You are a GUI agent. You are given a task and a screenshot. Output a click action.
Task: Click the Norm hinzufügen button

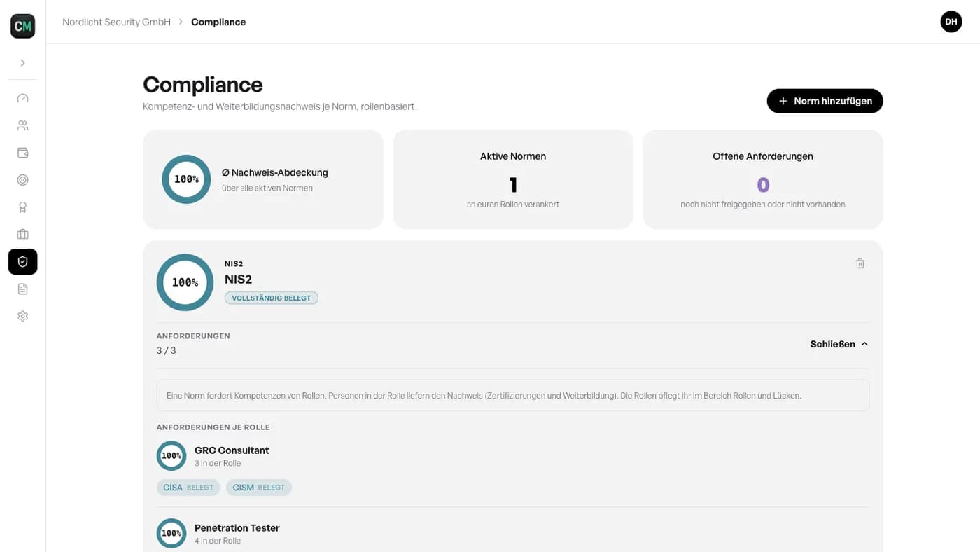coord(825,101)
